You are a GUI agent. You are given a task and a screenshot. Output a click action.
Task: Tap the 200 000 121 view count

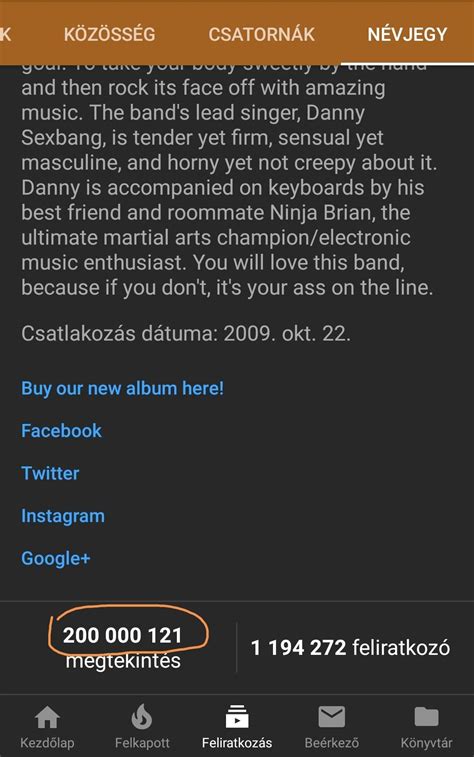tap(123, 635)
